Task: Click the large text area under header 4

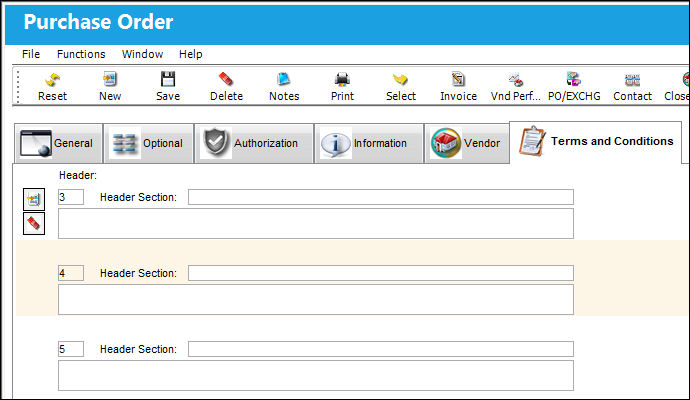Action: [x=316, y=300]
